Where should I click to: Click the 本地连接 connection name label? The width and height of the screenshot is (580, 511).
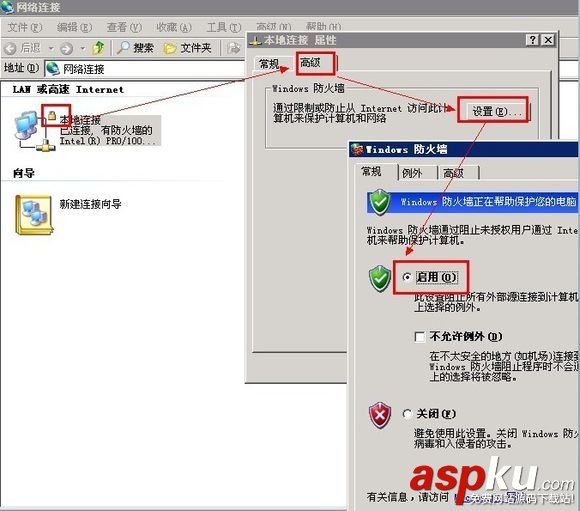pos(80,120)
